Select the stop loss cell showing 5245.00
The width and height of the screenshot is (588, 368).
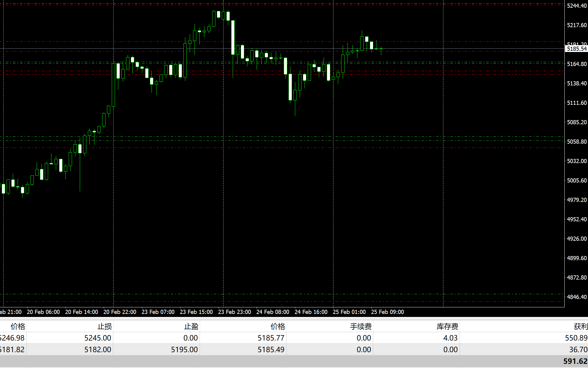coord(97,338)
